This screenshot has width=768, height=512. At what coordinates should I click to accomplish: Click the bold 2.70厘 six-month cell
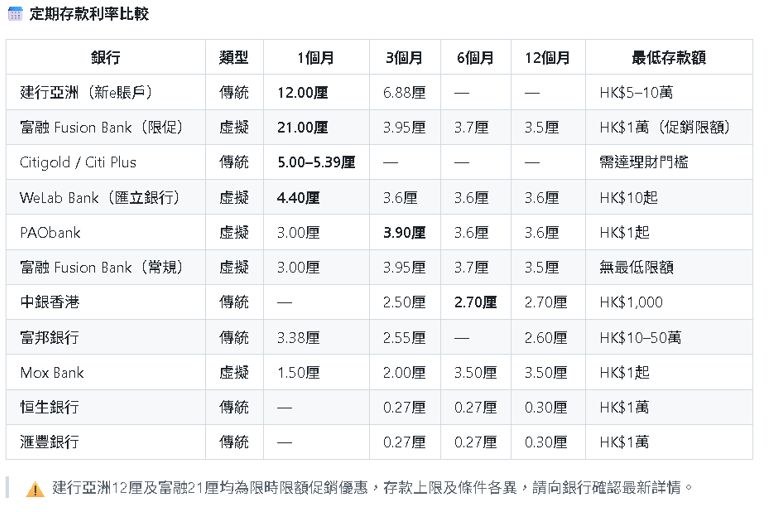tap(476, 302)
